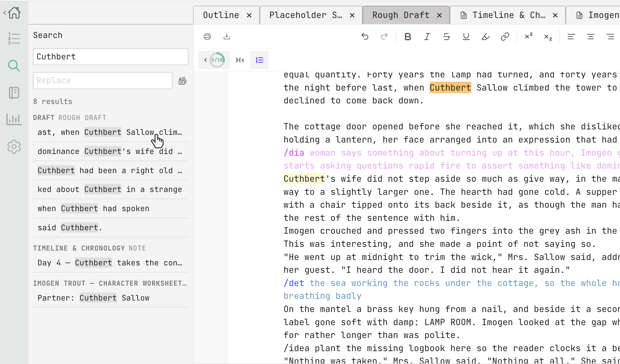Viewport: 620px width, 364px height.
Task: Click the H1 heading button
Action: click(240, 60)
